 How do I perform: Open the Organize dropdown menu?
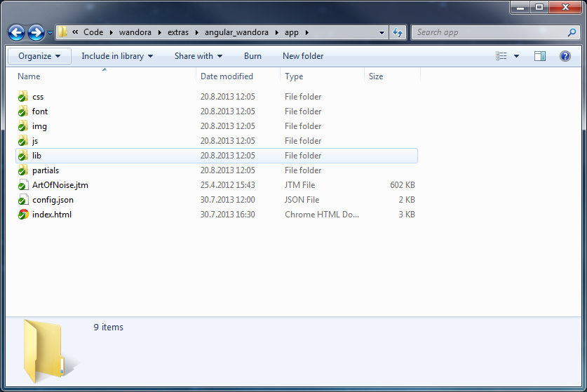click(39, 56)
